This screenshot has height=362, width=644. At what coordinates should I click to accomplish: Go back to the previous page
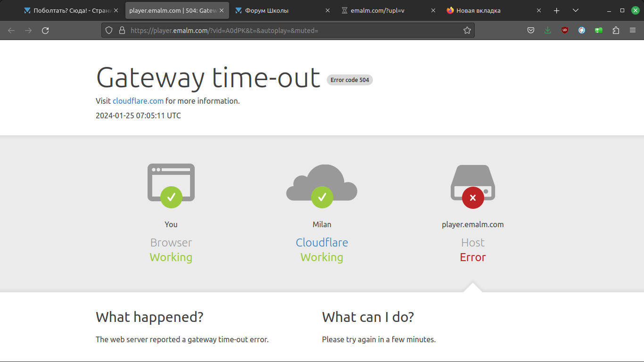[11, 30]
